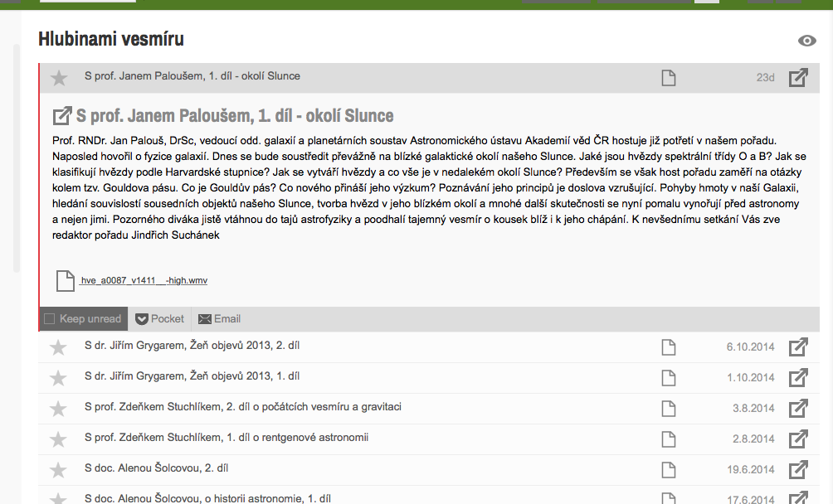Viewport: 833px width, 504px height.
Task: Check the Keep unread checkbox
Action: 50,319
